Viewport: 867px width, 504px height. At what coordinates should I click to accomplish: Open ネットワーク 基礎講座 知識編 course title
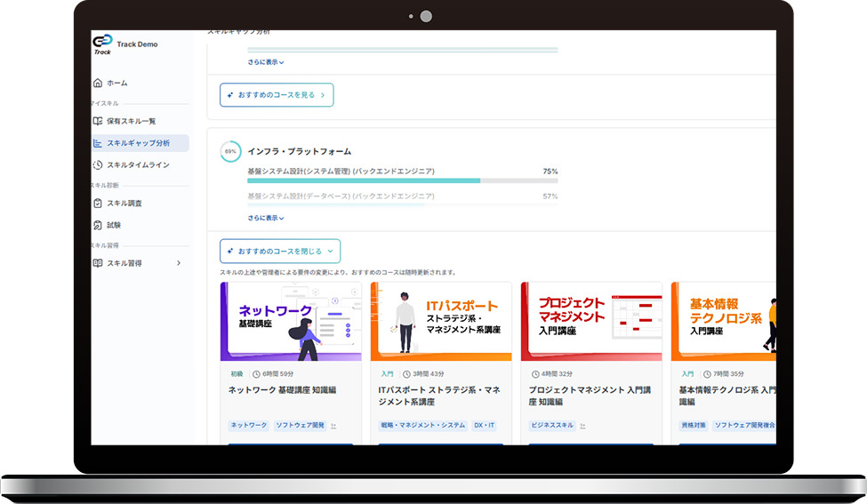[282, 390]
